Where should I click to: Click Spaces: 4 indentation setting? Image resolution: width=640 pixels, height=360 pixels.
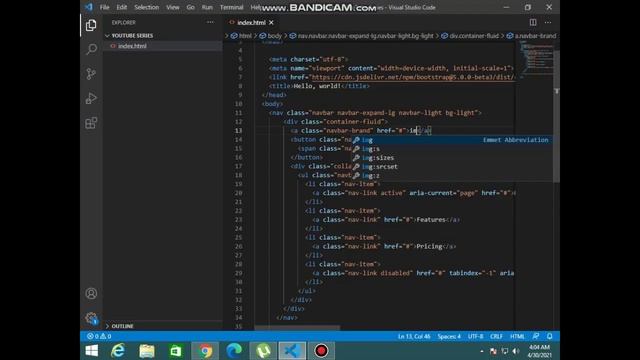click(x=449, y=336)
